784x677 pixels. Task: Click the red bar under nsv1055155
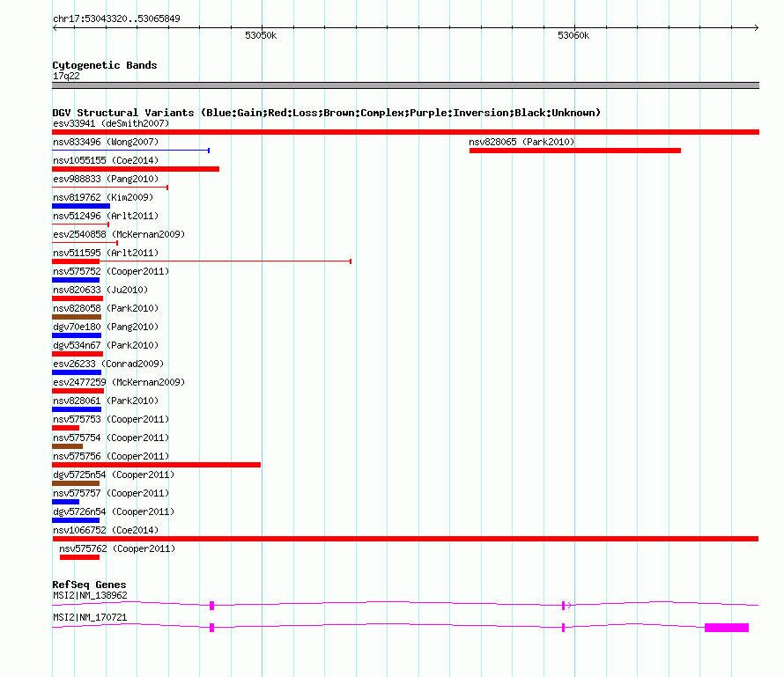point(136,169)
